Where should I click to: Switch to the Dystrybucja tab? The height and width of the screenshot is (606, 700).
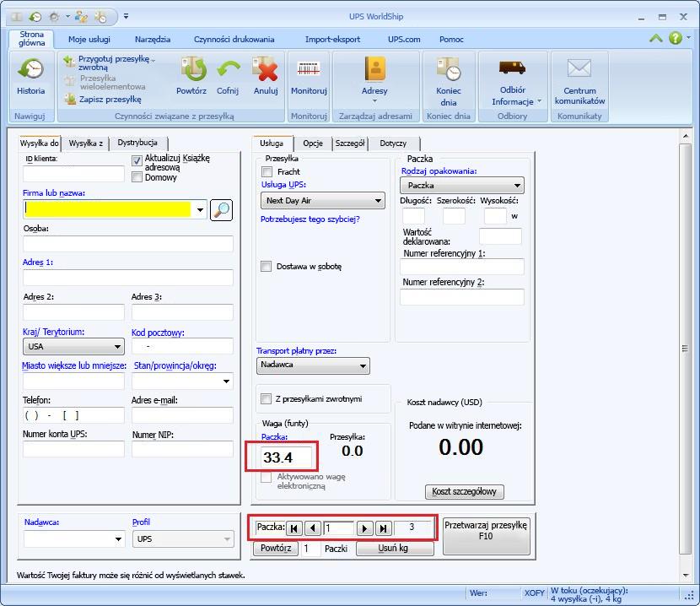click(137, 143)
